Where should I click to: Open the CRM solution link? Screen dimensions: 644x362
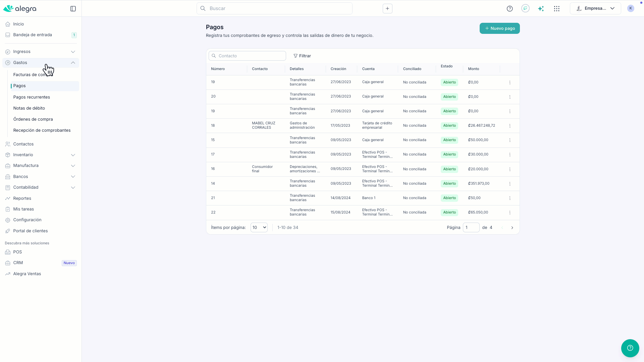[18, 263]
